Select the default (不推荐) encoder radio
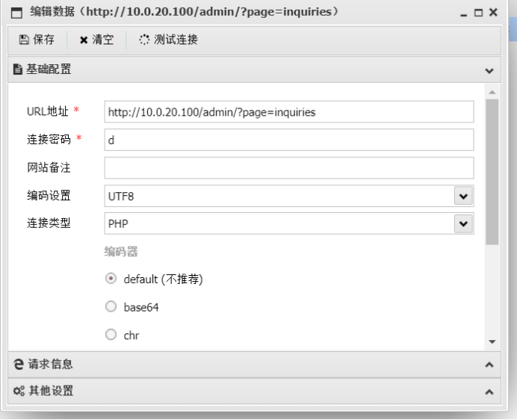Screen dimensions: 517x420 click(x=111, y=279)
